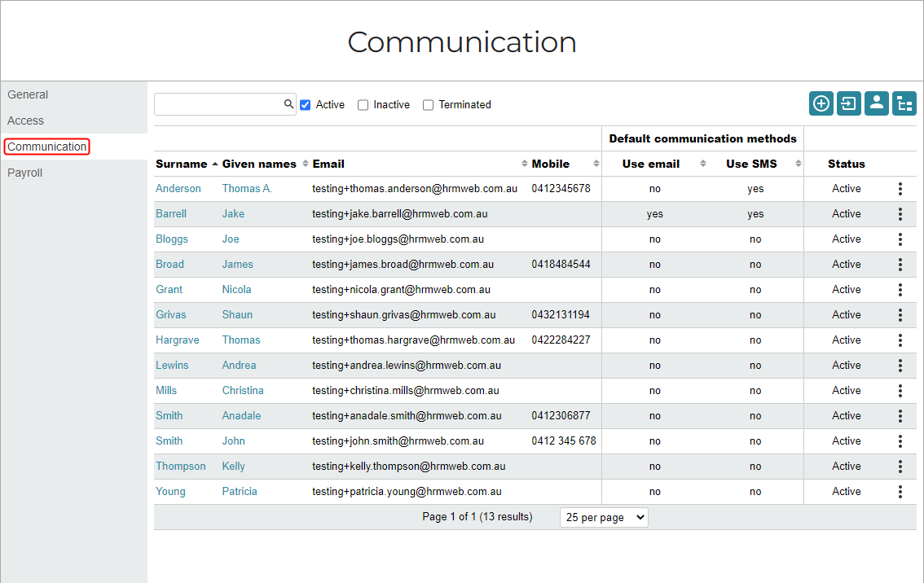This screenshot has height=583, width=924.
Task: Click mobile number 0412 345 678
Action: 564,441
